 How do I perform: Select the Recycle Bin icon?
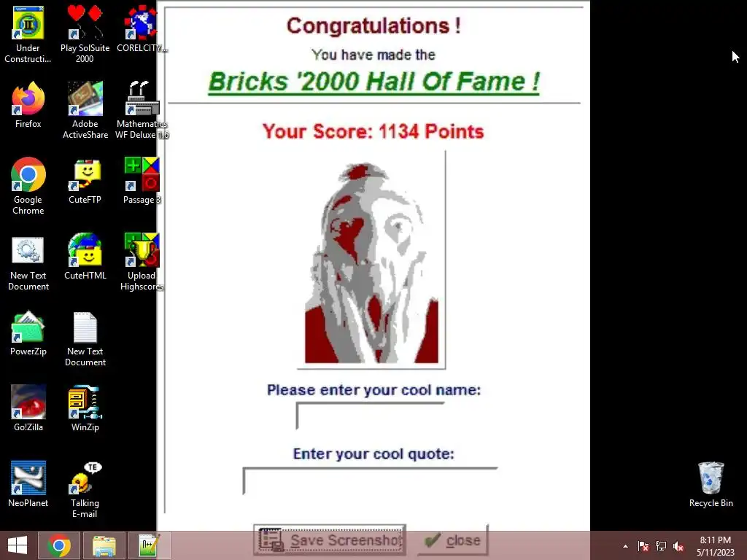711,485
